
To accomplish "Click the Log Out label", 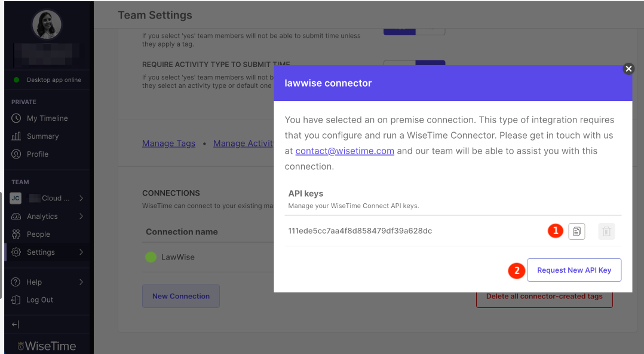I will pos(39,300).
